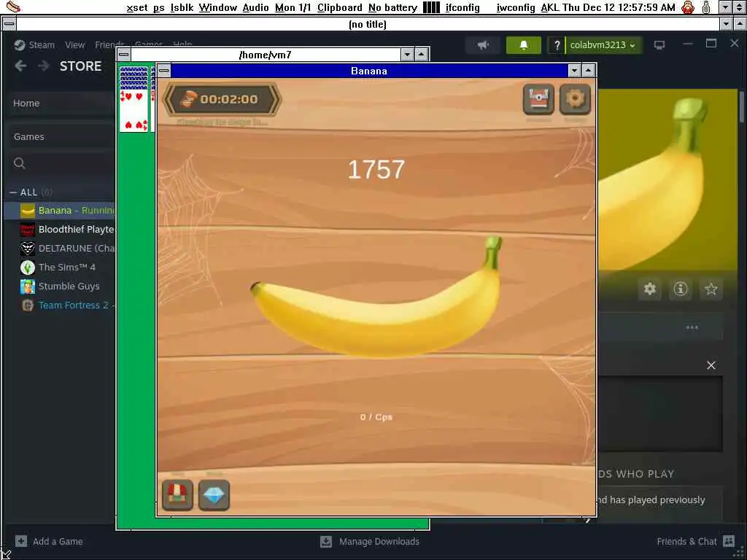Click the library search magnifier icon
This screenshot has height=560, width=747.
pyautogui.click(x=20, y=163)
